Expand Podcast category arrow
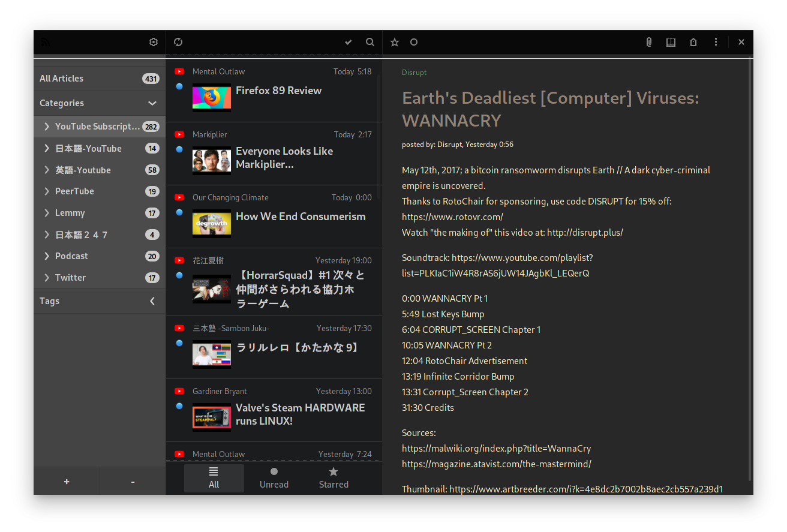The image size is (787, 532). tap(47, 256)
